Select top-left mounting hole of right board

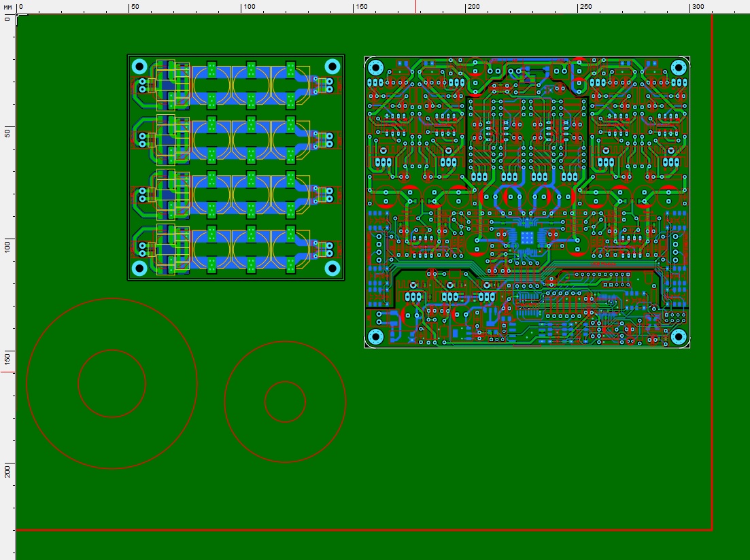(375, 67)
